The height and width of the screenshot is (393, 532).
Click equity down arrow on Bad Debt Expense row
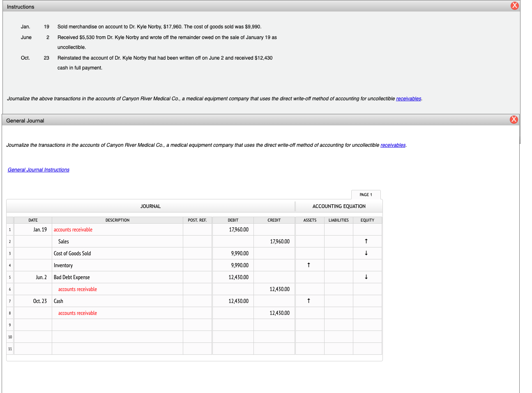[366, 277]
